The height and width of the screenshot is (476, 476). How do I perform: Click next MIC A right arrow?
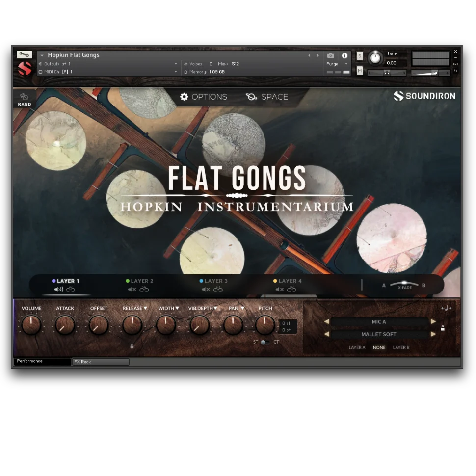point(433,321)
